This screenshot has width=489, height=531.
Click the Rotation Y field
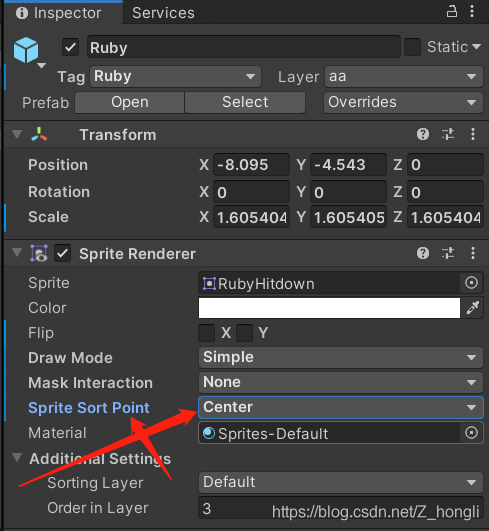(x=348, y=192)
